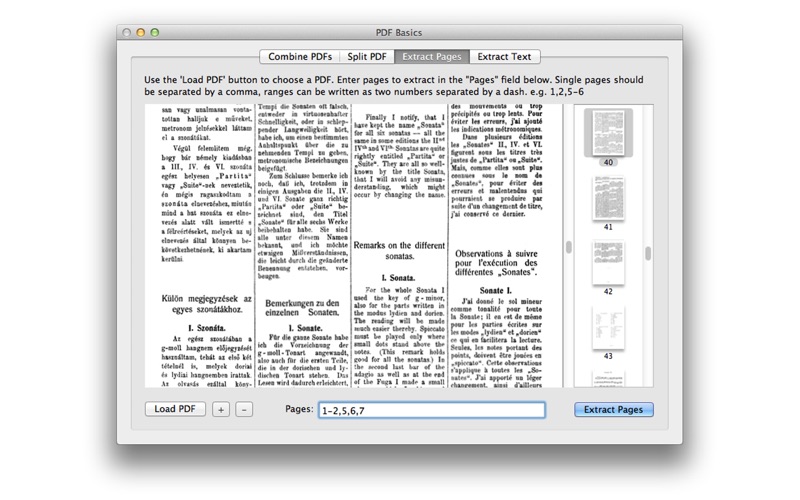Viewport: 800px width, 500px height.
Task: Select the Extract Pages tab
Action: click(x=432, y=57)
